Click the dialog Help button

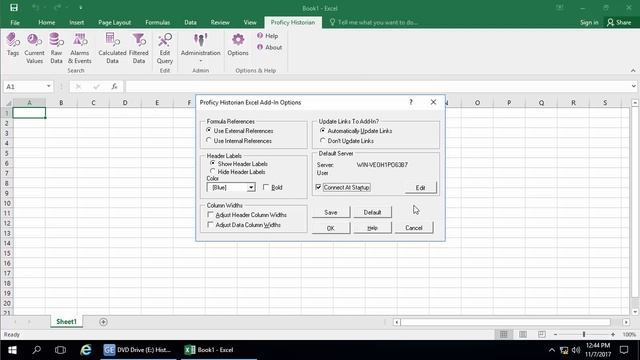(x=372, y=228)
